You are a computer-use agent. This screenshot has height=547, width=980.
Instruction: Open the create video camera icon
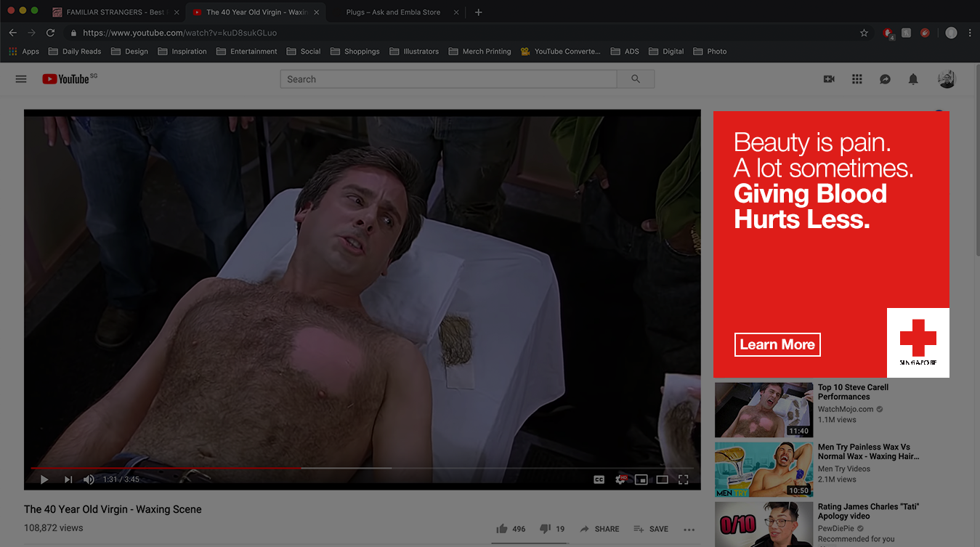(829, 79)
